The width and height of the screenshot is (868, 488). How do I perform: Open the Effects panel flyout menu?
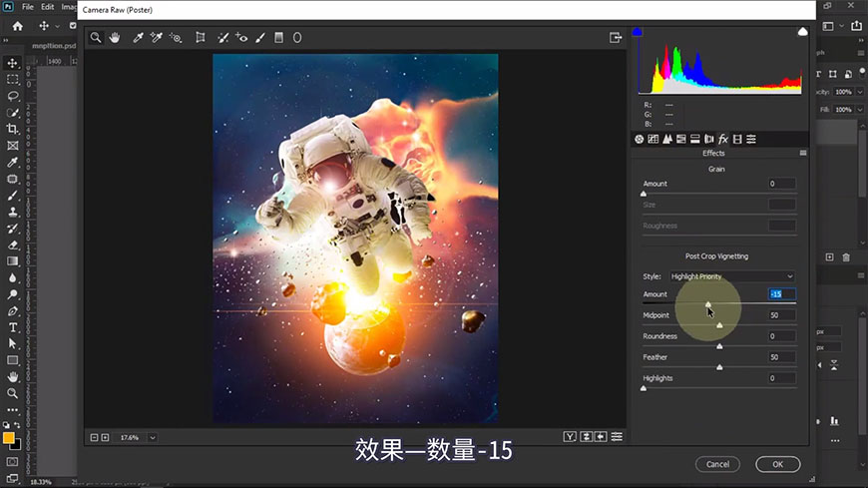pos(803,153)
